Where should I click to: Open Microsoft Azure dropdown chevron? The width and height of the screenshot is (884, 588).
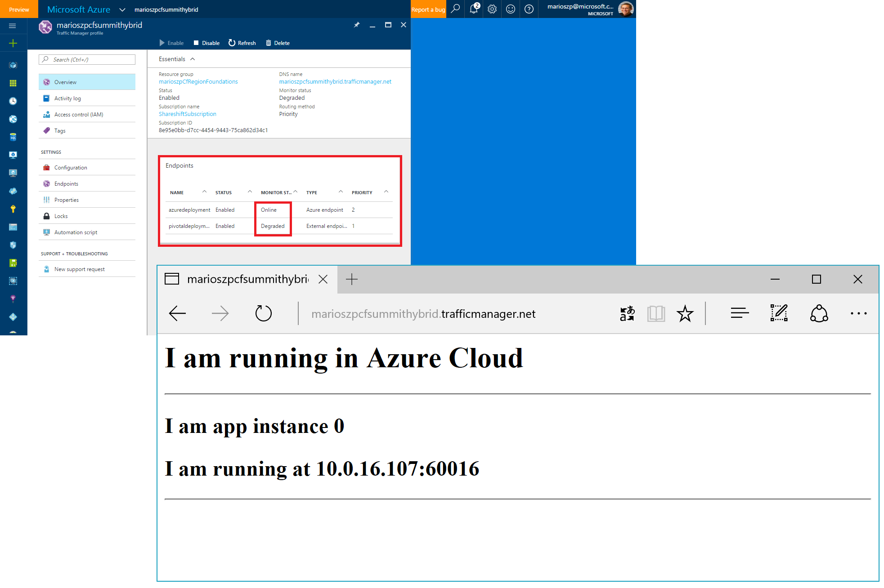coord(122,9)
